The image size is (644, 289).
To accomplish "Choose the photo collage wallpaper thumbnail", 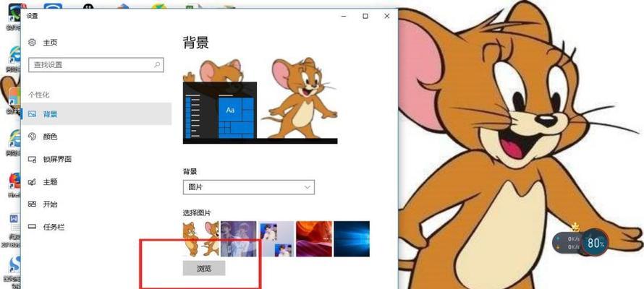I will click(276, 239).
